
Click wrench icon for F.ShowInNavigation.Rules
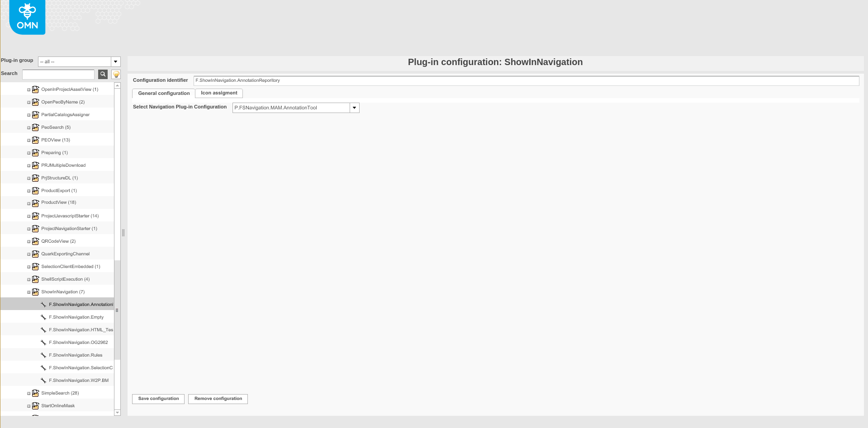point(43,355)
